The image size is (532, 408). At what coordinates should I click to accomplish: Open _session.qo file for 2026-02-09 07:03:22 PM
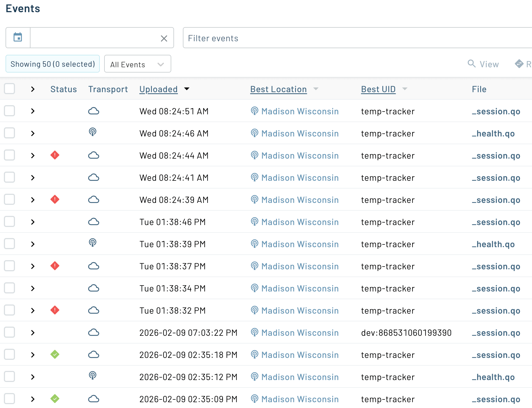coord(496,333)
